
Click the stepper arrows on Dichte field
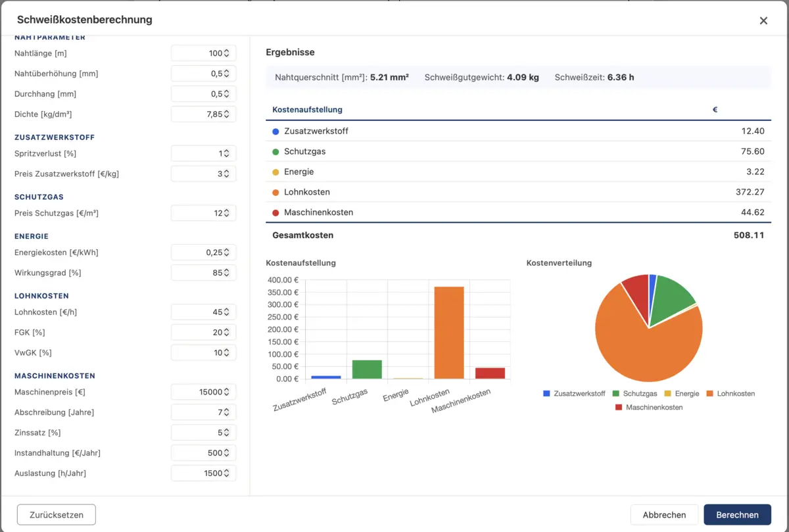(226, 114)
